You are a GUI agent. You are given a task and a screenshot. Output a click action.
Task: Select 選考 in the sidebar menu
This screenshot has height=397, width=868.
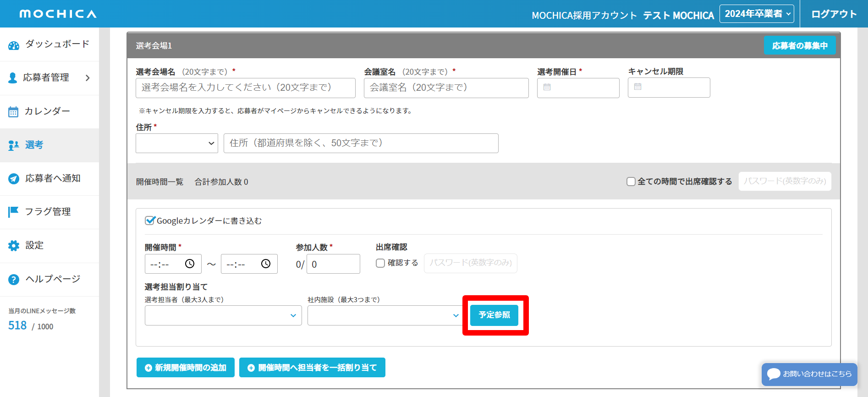click(34, 145)
